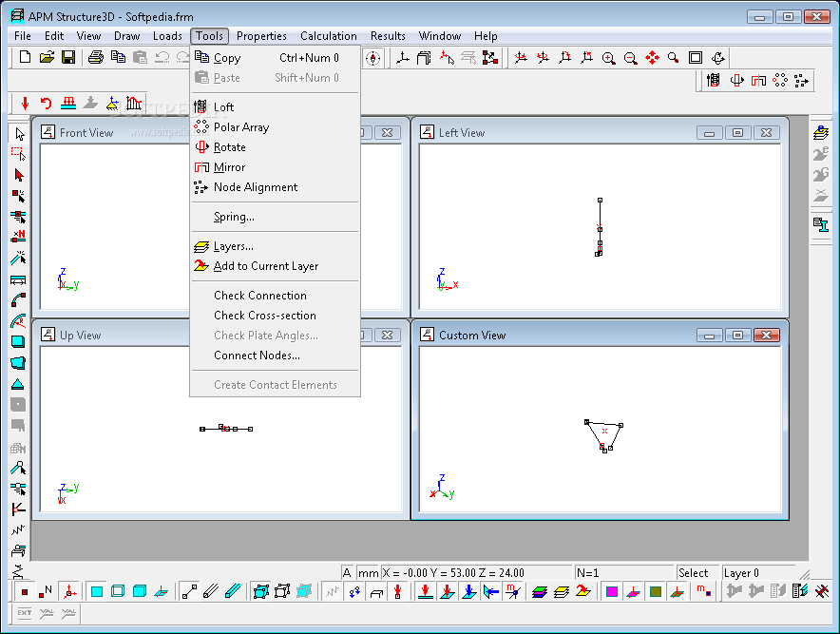Click the Open file folder icon
Screen dimensions: 840x634
click(47, 57)
